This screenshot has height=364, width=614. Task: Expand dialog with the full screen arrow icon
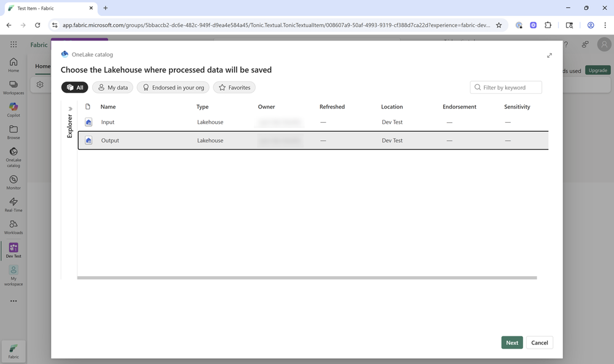click(549, 55)
